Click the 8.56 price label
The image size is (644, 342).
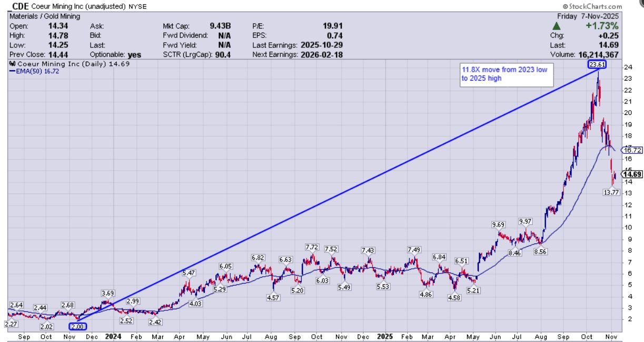click(x=541, y=252)
